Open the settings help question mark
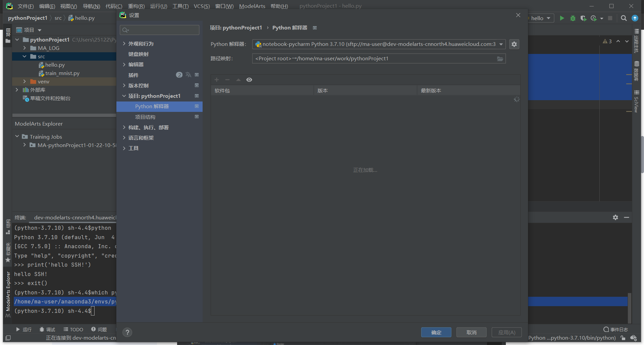 [127, 332]
